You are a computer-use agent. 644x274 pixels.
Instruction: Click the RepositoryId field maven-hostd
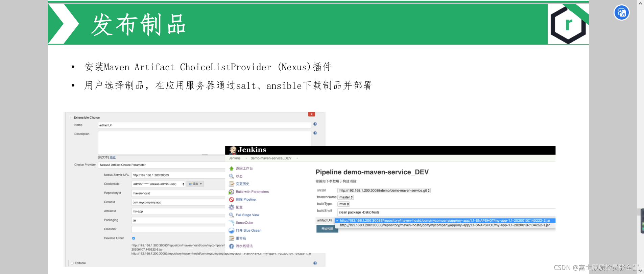point(178,194)
